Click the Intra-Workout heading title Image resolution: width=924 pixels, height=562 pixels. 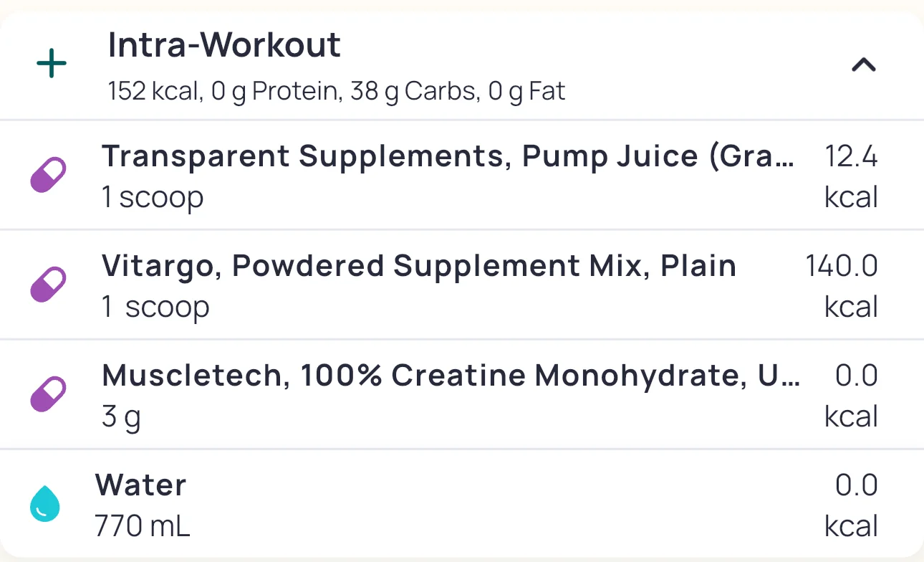[224, 46]
